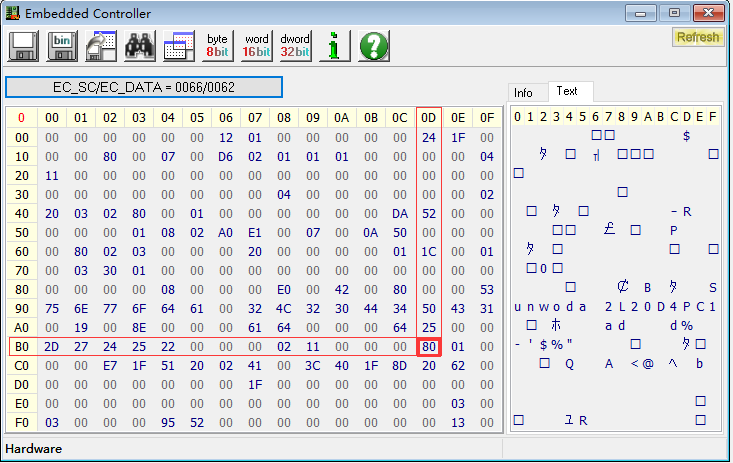
Task: Click the 00 column header
Action: tap(52, 118)
